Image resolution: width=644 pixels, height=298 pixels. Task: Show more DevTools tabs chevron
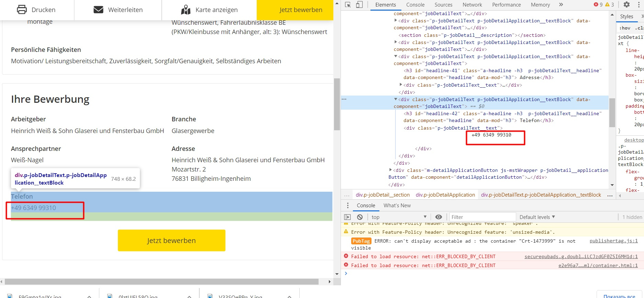pyautogui.click(x=561, y=4)
